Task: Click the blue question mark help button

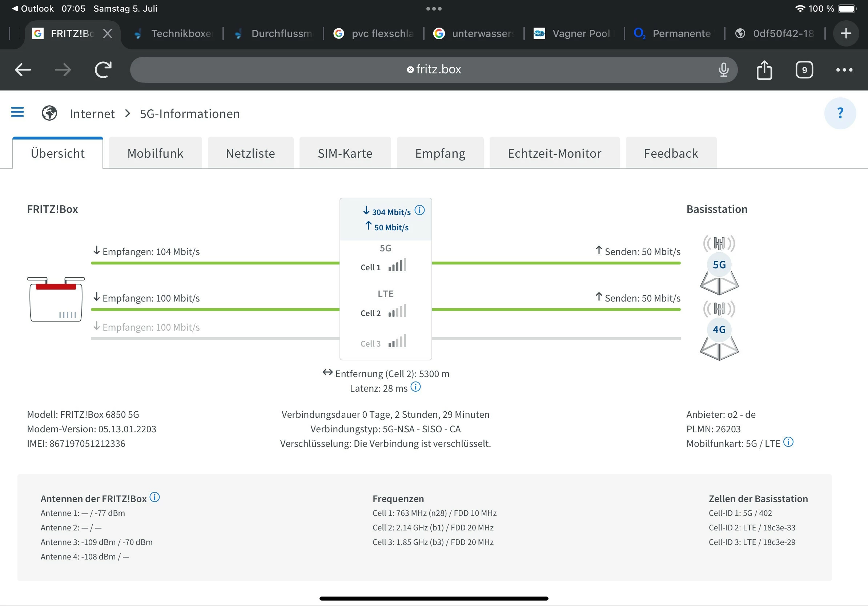Action: click(x=840, y=113)
